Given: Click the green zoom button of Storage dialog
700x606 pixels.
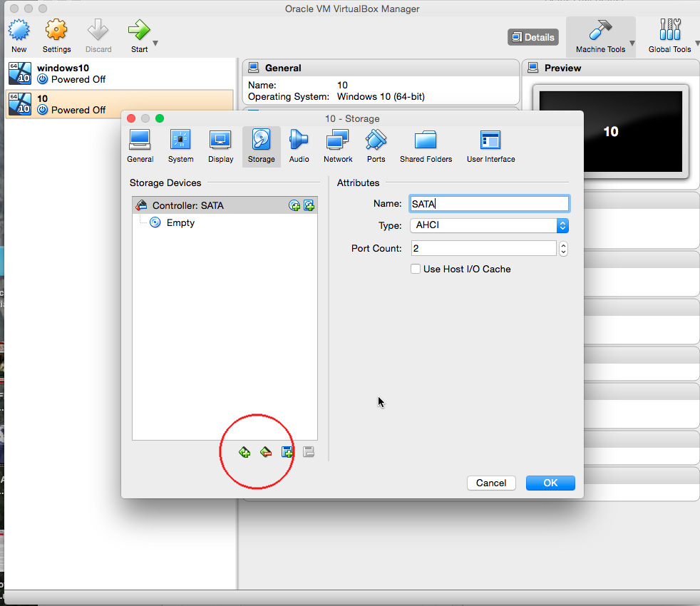Looking at the screenshot, I should tap(160, 118).
